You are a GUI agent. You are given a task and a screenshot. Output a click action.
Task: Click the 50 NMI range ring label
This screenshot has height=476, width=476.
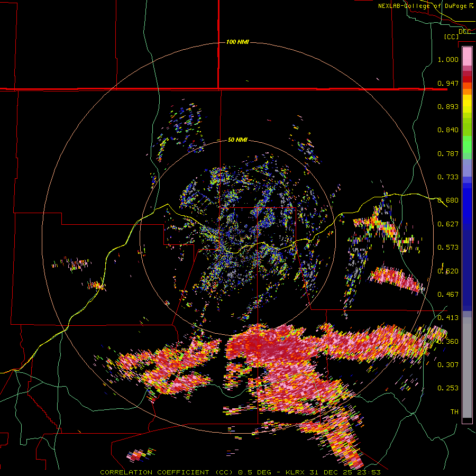click(237, 140)
